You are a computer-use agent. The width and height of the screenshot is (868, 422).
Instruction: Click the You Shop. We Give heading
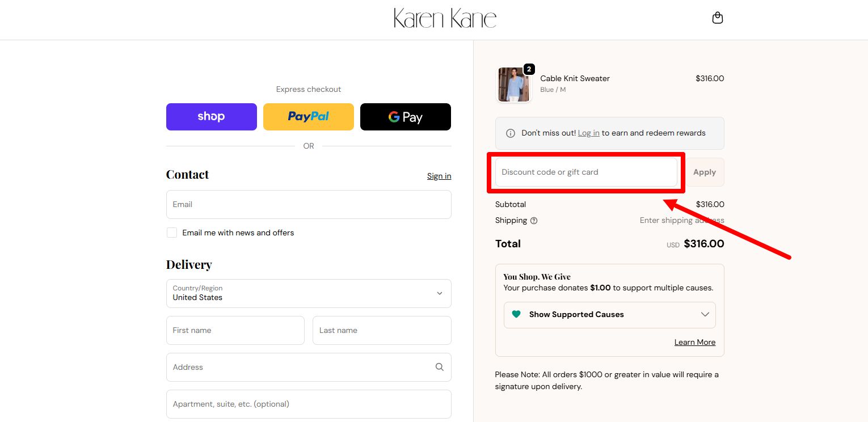coord(537,277)
